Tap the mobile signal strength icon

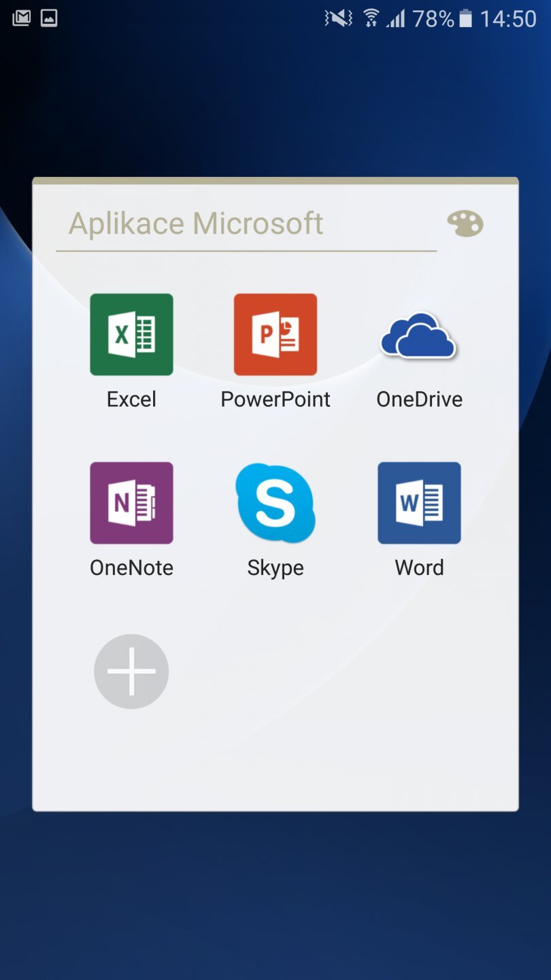pos(395,18)
